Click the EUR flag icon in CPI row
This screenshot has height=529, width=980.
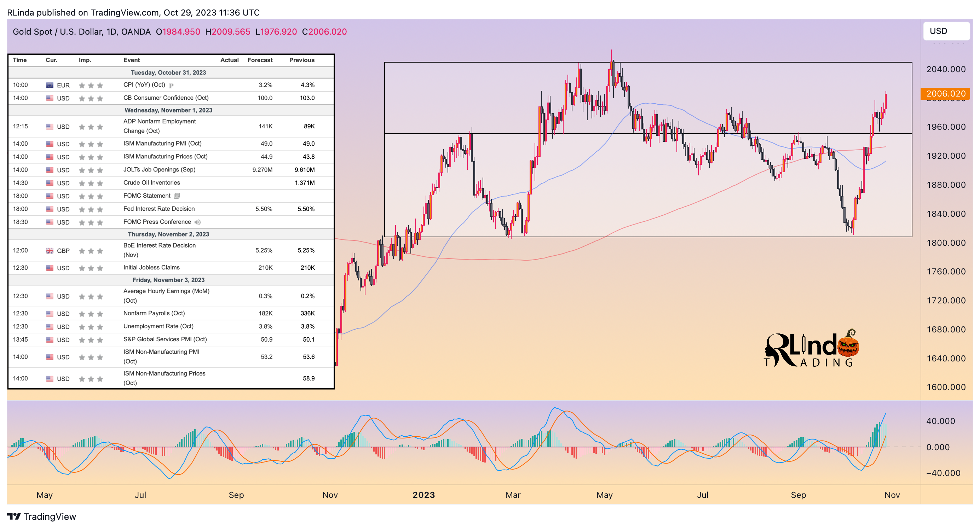[x=50, y=85]
